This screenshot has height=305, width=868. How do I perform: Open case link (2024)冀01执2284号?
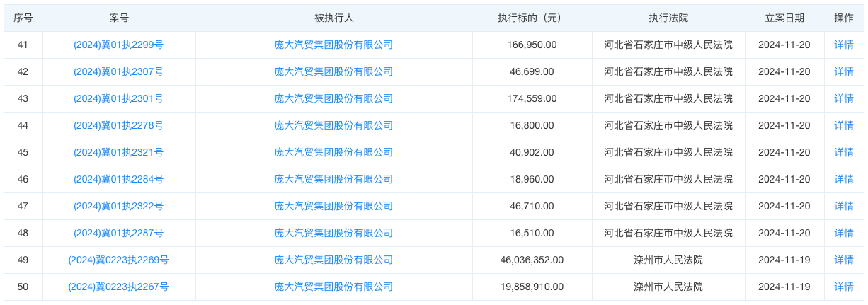[118, 179]
